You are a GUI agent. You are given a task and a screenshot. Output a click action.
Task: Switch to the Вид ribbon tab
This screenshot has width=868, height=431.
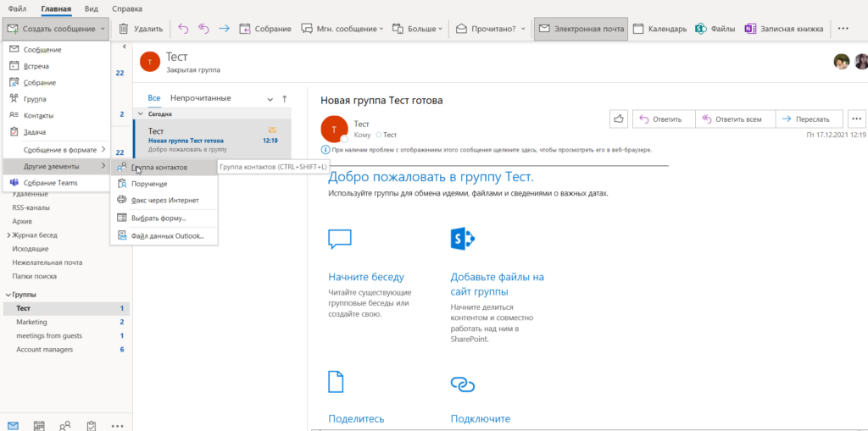pyautogui.click(x=92, y=8)
